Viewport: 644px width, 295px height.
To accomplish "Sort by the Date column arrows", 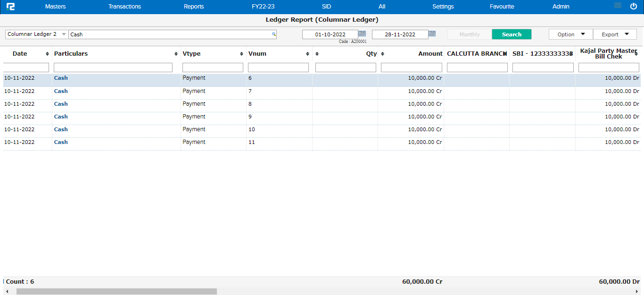I will 47,54.
